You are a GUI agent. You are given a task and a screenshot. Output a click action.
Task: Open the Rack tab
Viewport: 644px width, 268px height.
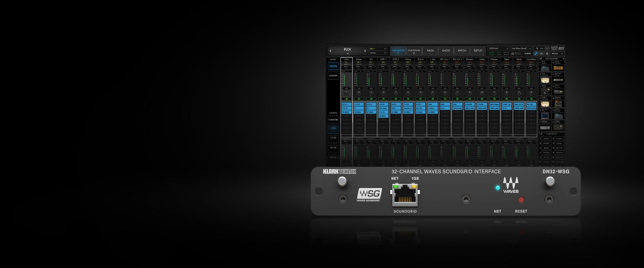click(430, 51)
